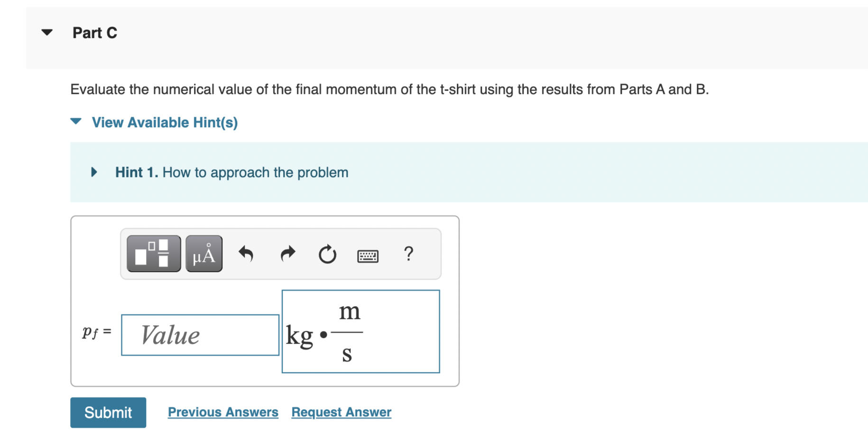Open the answer help question mark

pyautogui.click(x=408, y=254)
